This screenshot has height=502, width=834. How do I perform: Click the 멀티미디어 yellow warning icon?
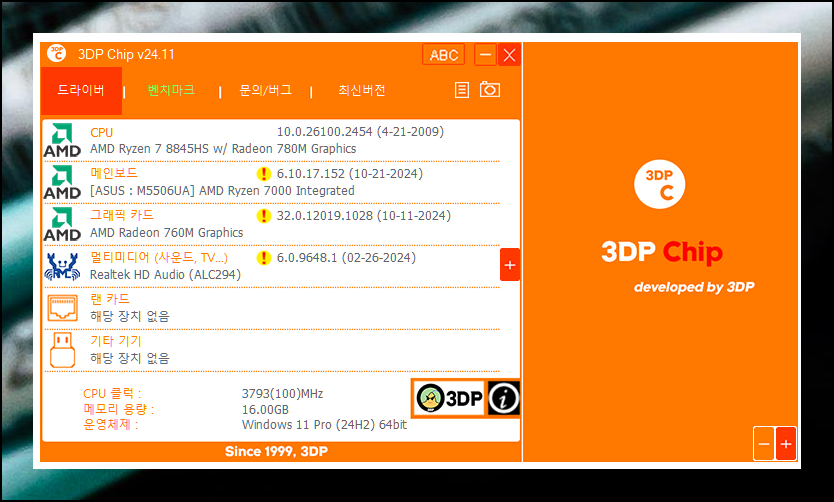coord(263,258)
